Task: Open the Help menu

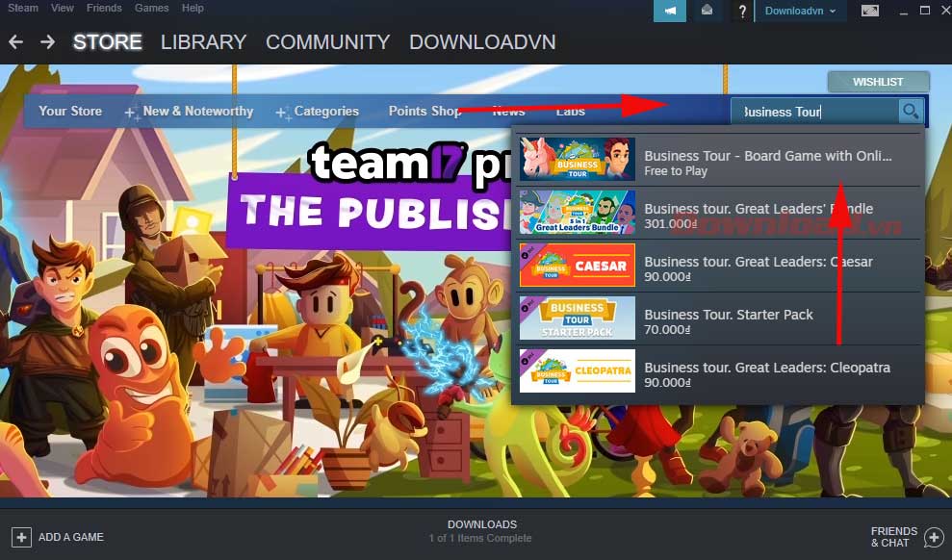Action: tap(193, 8)
